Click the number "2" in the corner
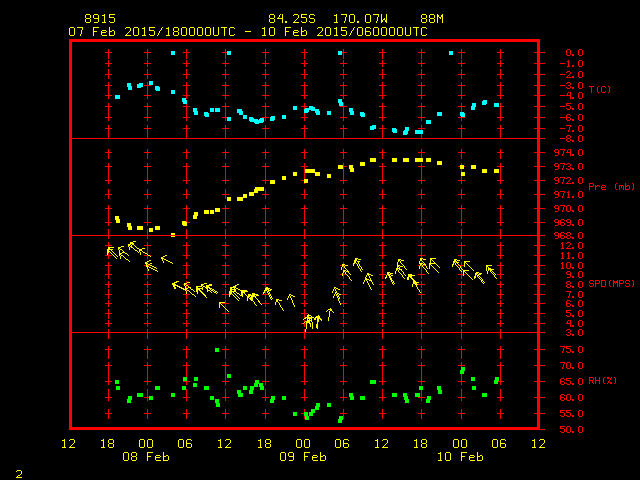The image size is (640, 480). 19,474
